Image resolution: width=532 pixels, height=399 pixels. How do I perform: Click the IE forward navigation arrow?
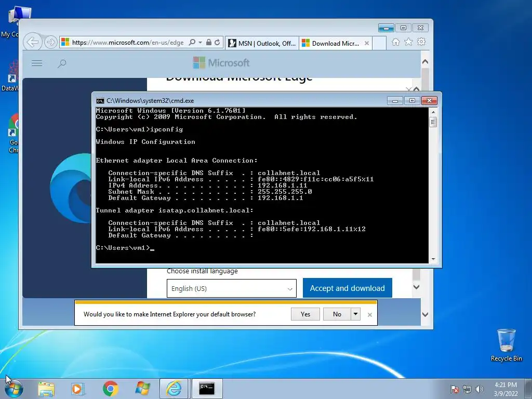[x=50, y=43]
